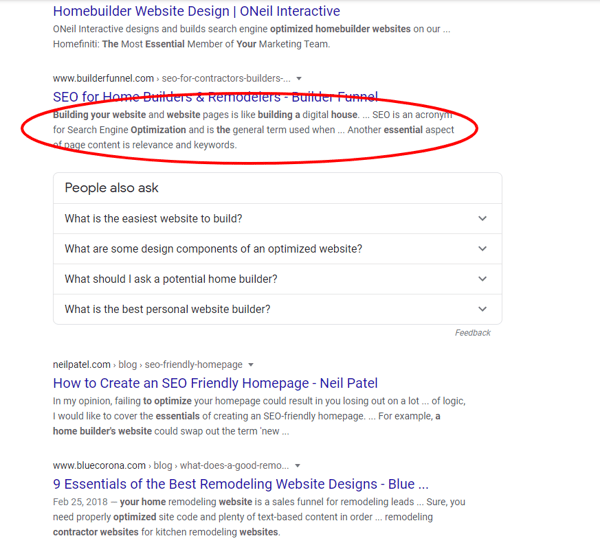Click the Neil Patel snippet starting 'In my opinion'
The image size is (600, 545).
pyautogui.click(x=259, y=416)
